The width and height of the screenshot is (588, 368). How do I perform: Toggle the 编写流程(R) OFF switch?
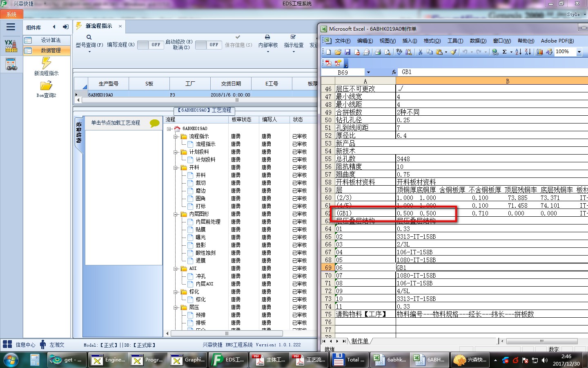point(150,45)
